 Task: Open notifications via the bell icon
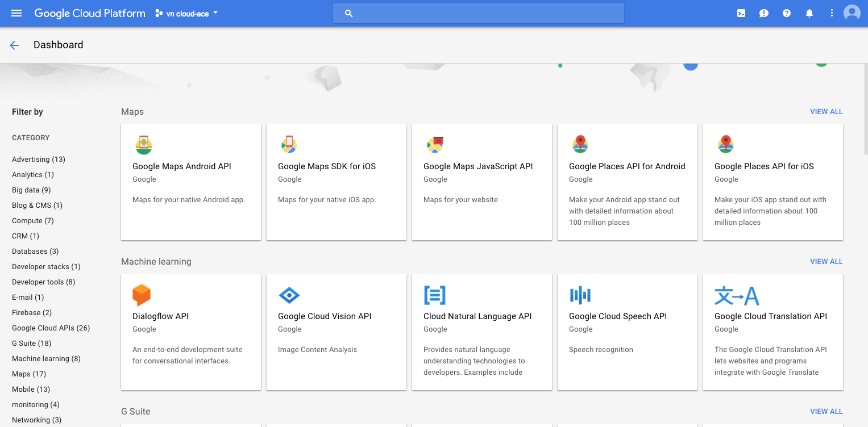[x=809, y=12]
